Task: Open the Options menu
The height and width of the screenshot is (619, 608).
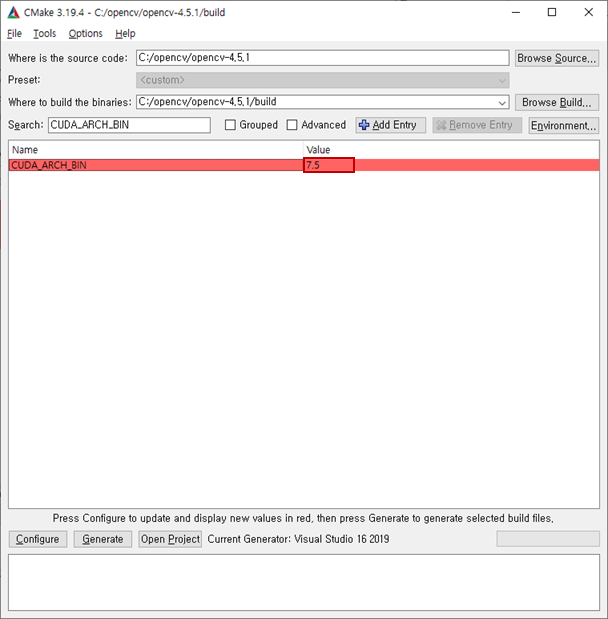Action: [86, 34]
